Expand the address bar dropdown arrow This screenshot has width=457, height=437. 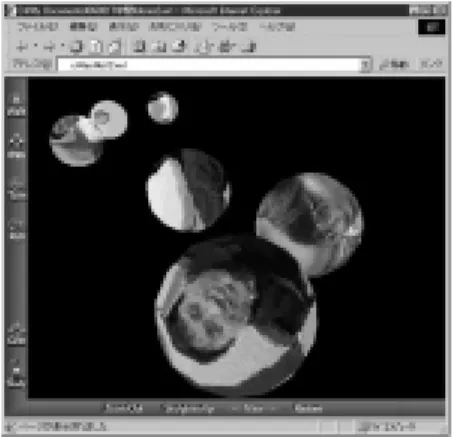(365, 65)
